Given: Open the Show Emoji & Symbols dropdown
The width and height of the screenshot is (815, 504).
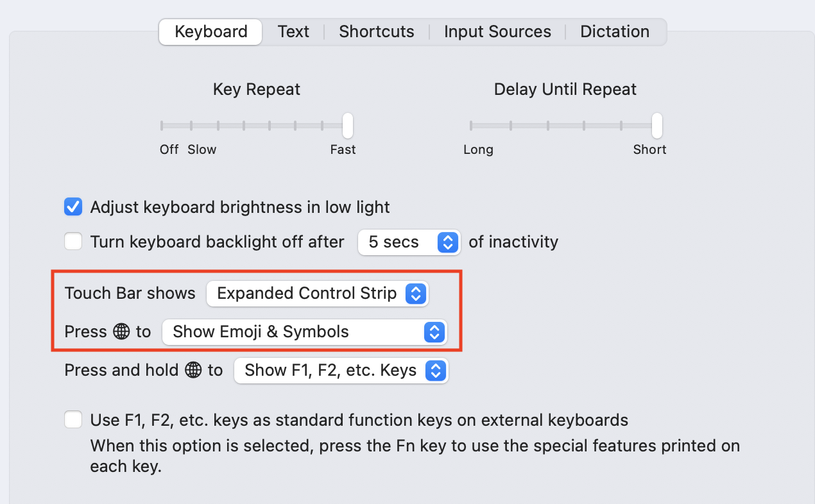Looking at the screenshot, I should [x=304, y=332].
